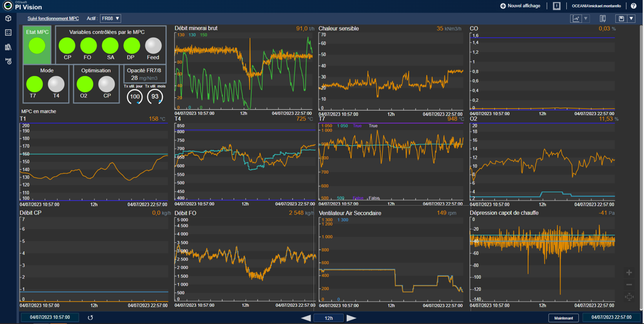
Task: Open the timeline events clock icon
Action: tap(8, 61)
